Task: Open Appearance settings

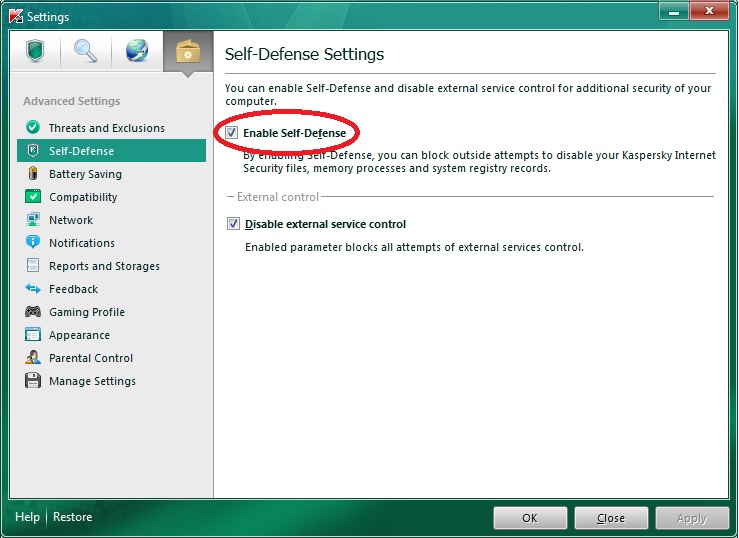Action: (111, 335)
